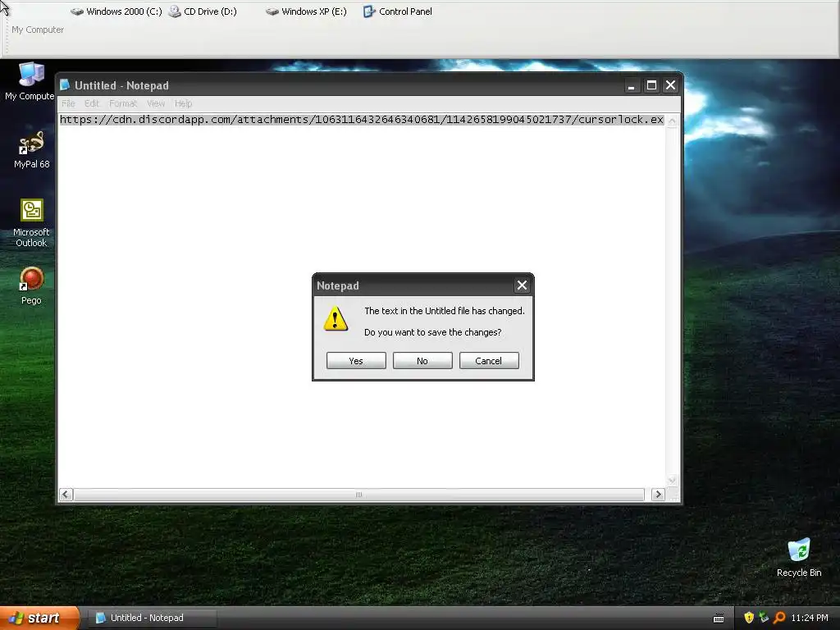The height and width of the screenshot is (630, 840).
Task: Close the Notepad save prompt dialog
Action: click(522, 285)
